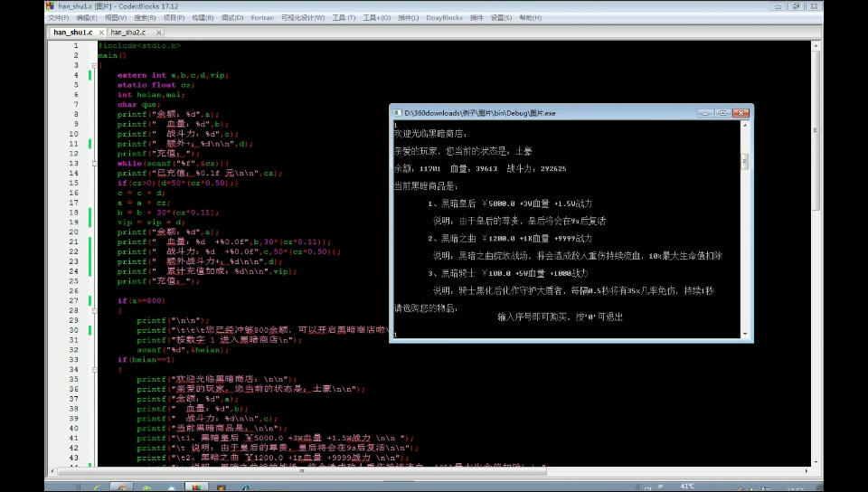The width and height of the screenshot is (868, 492).
Task: Close the han_shu1.c tab
Action: [x=101, y=33]
